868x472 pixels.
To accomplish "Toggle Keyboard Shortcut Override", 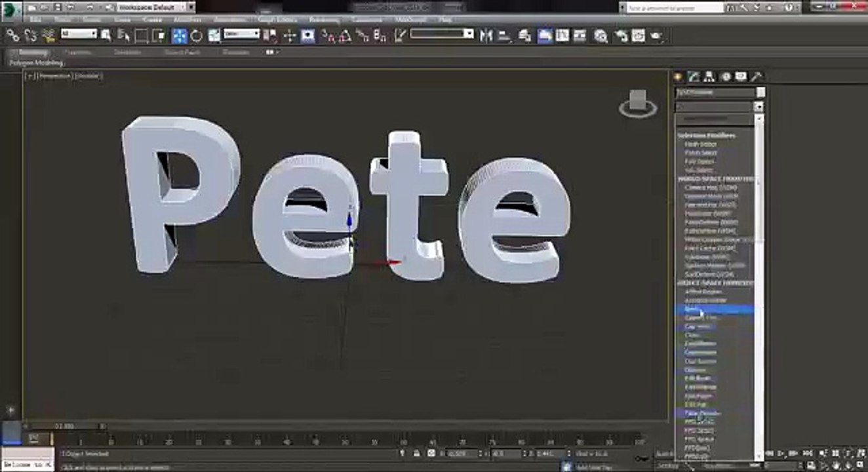I will tap(308, 35).
